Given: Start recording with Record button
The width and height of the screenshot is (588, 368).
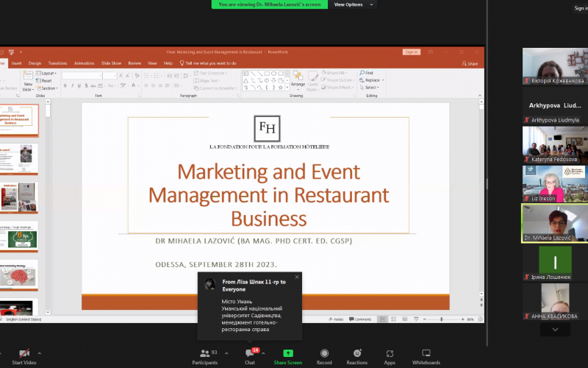Looking at the screenshot, I should click(324, 357).
